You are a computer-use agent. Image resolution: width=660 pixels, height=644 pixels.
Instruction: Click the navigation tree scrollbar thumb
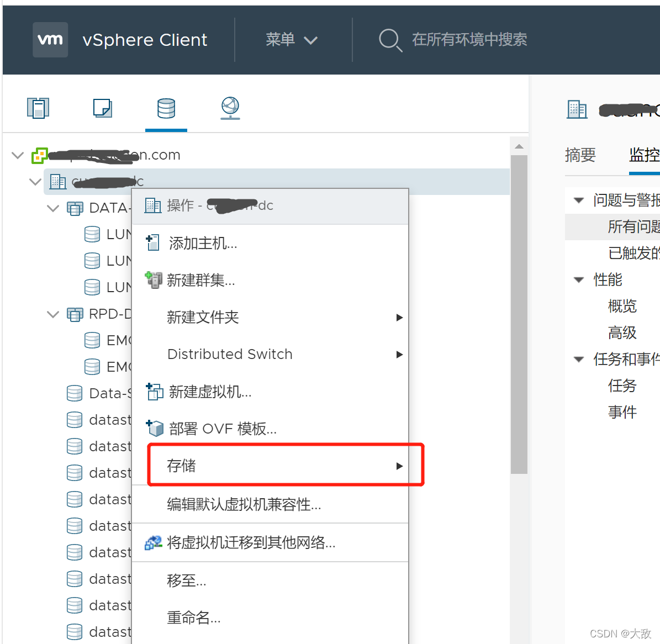click(x=519, y=314)
